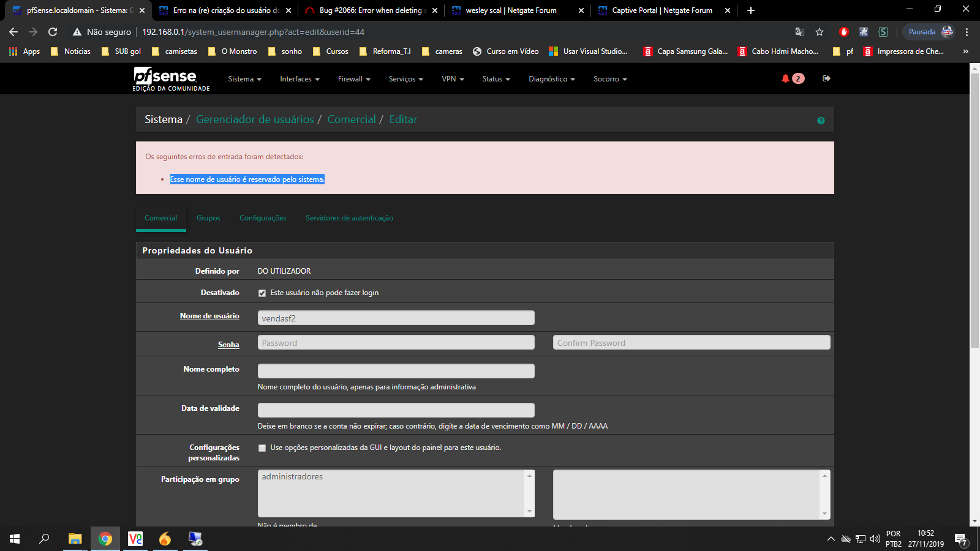Click the Pausada profile button
This screenshot has width=980, height=551.
[929, 32]
